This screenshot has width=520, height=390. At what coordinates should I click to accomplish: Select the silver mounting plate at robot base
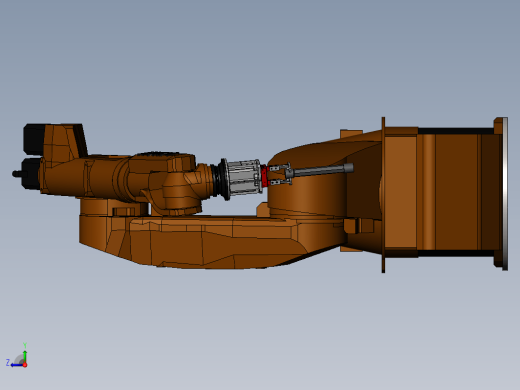point(505,193)
